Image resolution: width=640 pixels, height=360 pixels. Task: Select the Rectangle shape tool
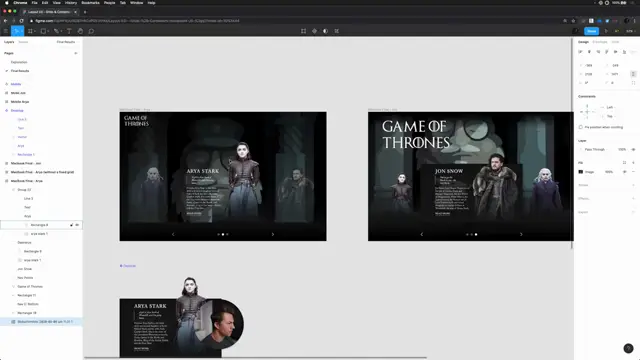pos(43,31)
